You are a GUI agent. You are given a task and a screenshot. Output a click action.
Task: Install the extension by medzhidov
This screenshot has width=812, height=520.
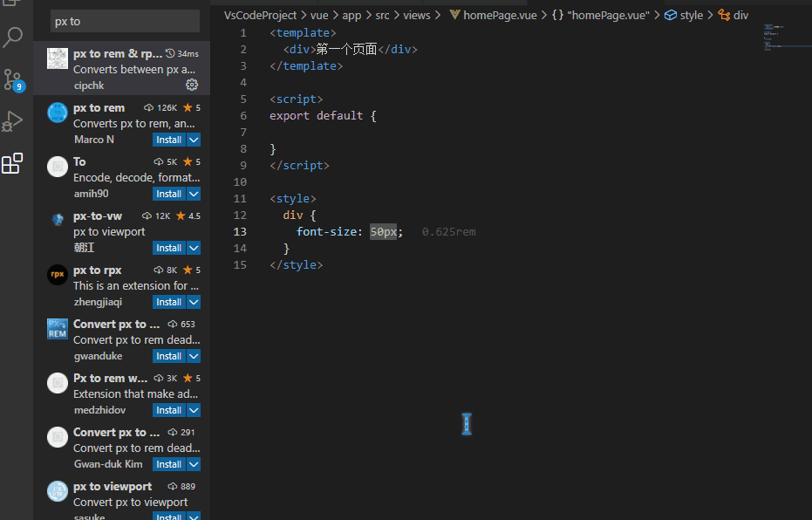point(168,410)
